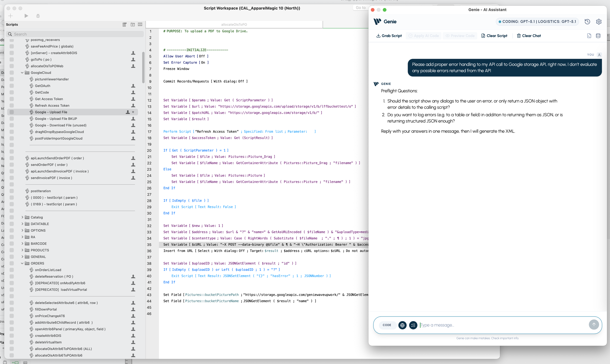This screenshot has height=364, width=610.
Task: Expand the Catalog folder
Action: coord(22,217)
